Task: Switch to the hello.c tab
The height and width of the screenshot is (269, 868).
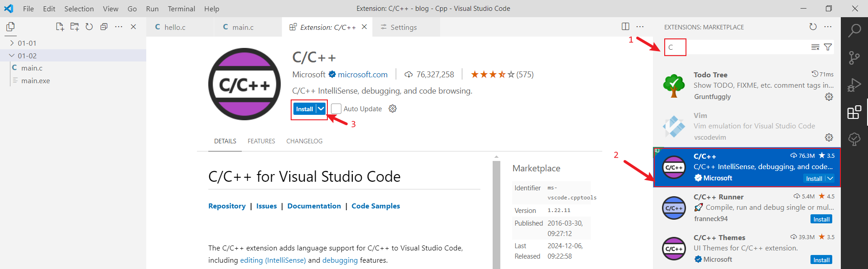Action: coord(180,27)
